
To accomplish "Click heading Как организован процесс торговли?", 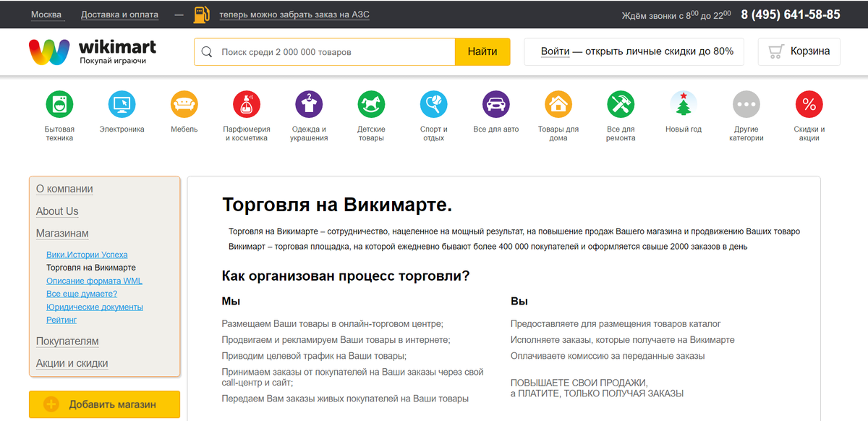I will pos(346,276).
